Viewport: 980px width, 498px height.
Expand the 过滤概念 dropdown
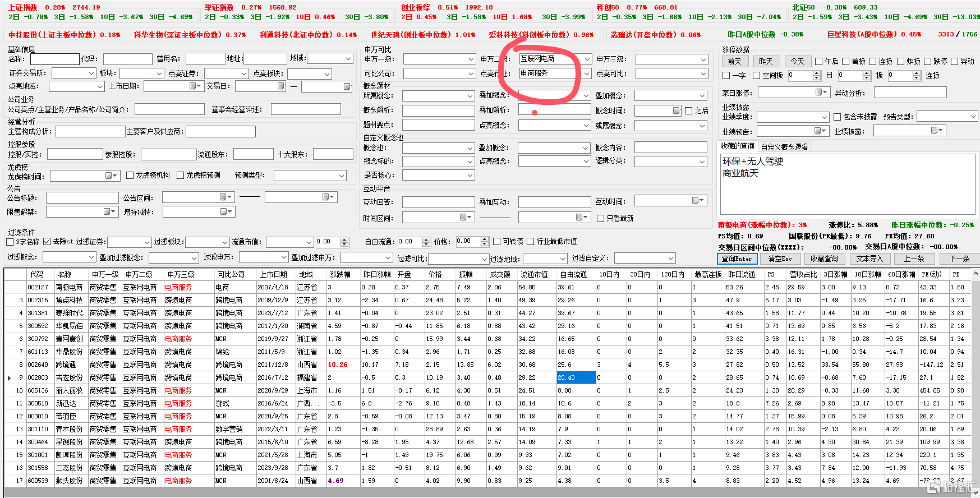click(91, 257)
